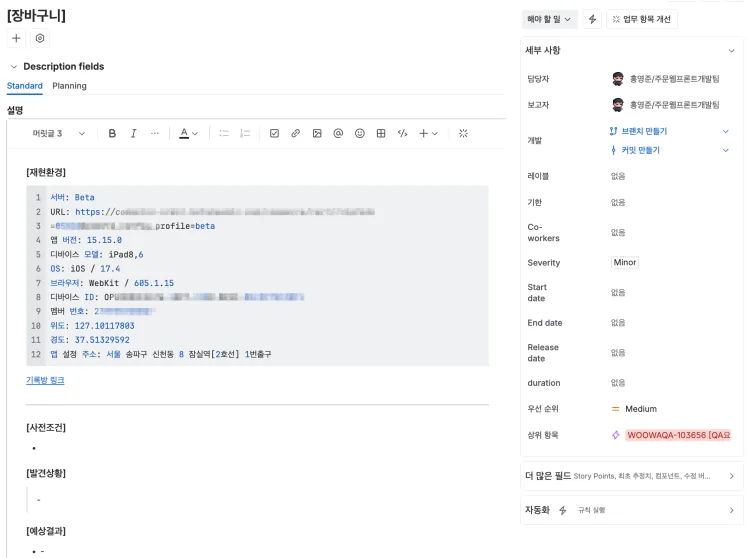Click the 업무 항목 개선 button
The width and height of the screenshot is (750, 558).
641,19
